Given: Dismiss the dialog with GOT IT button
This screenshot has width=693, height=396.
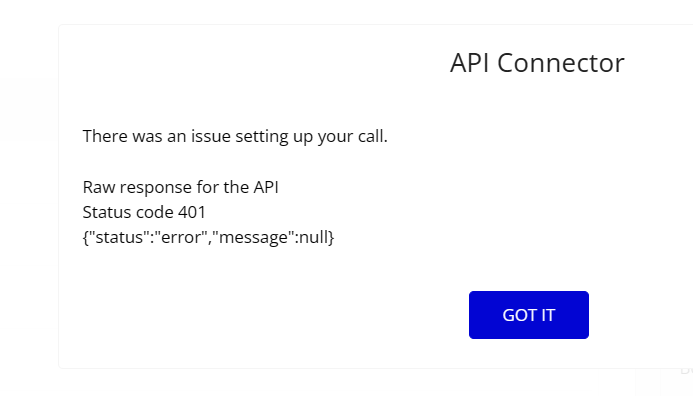Looking at the screenshot, I should coord(529,315).
